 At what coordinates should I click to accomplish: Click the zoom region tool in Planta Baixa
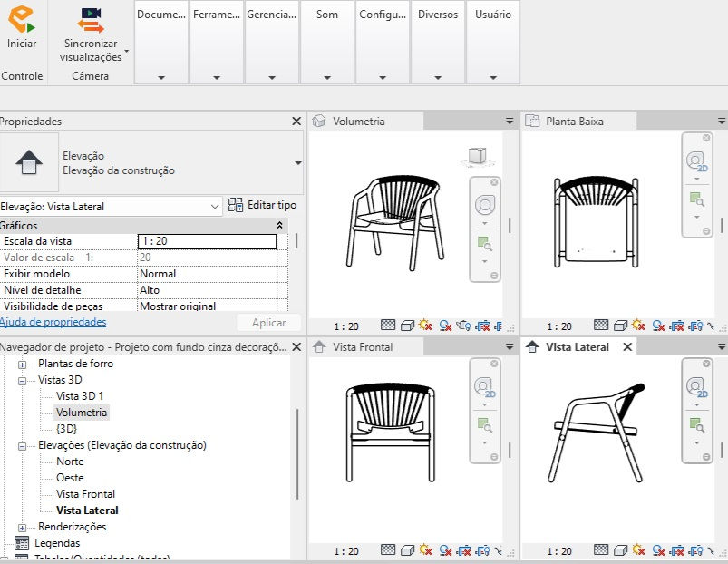[697, 199]
